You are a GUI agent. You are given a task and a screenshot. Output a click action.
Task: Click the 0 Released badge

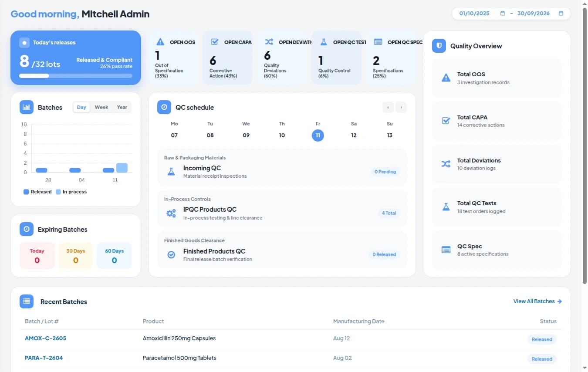tap(384, 254)
